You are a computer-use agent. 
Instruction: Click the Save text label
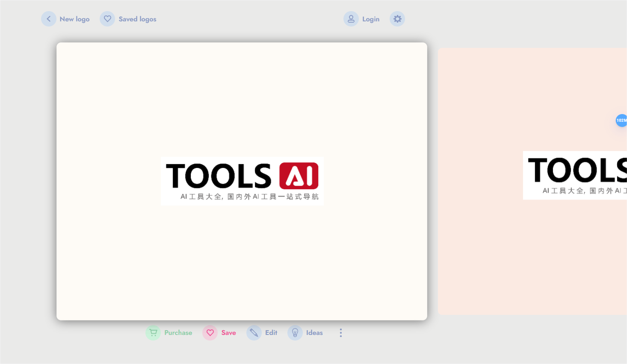coord(228,333)
